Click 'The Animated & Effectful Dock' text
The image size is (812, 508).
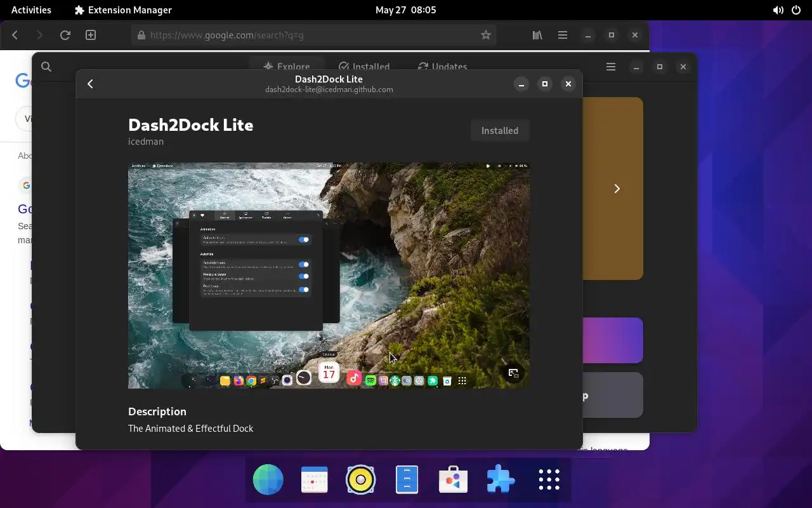190,429
